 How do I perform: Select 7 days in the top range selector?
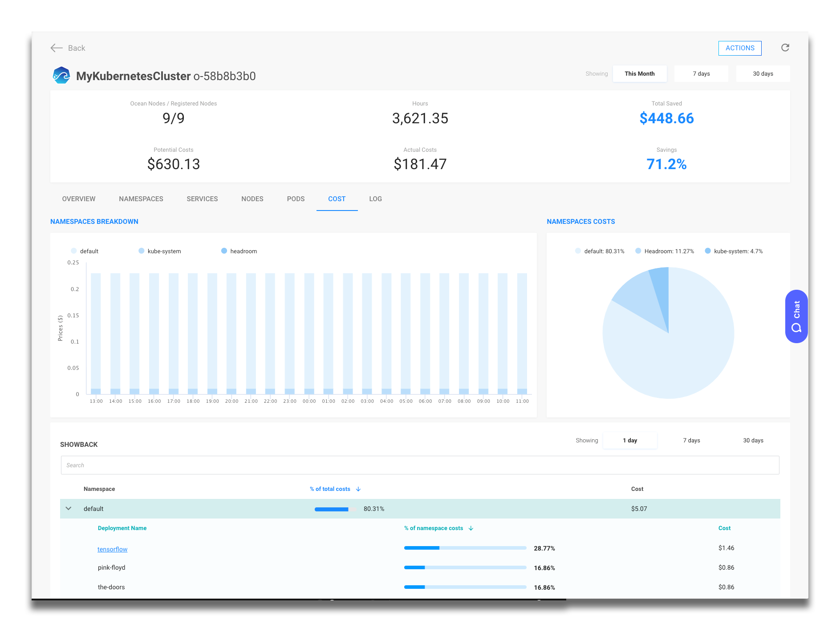click(701, 74)
